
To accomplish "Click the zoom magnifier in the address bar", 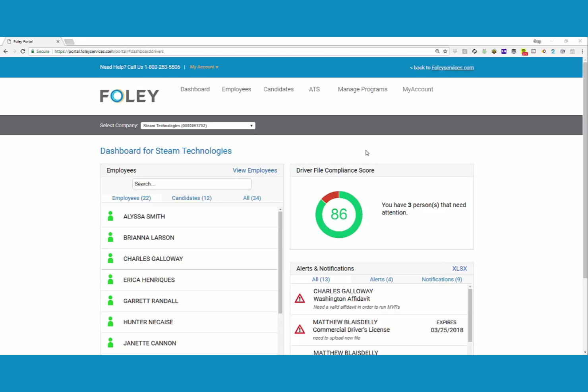I will click(x=437, y=51).
